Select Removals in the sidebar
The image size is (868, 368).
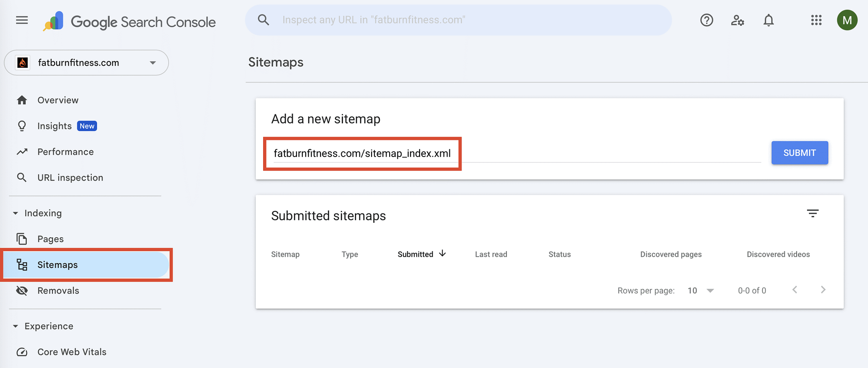(x=58, y=291)
